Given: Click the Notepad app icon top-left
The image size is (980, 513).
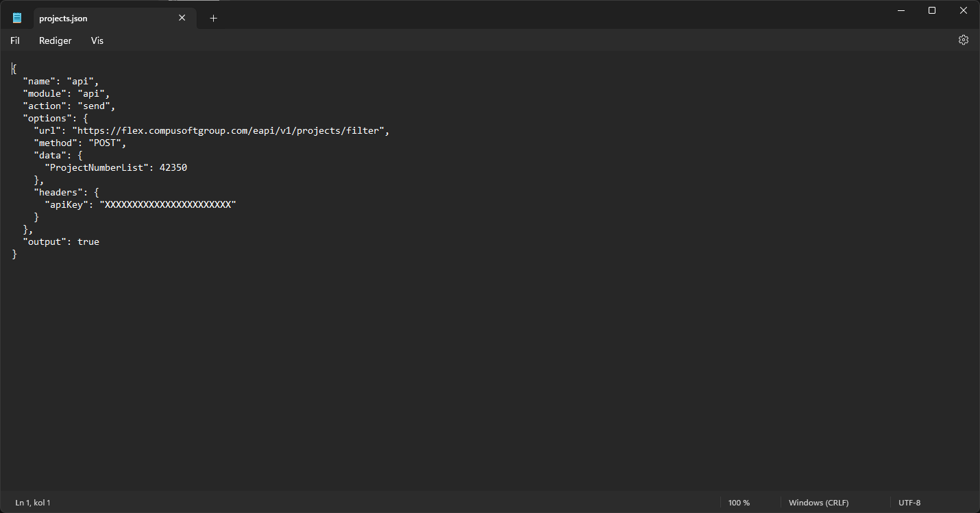Looking at the screenshot, I should [x=16, y=17].
